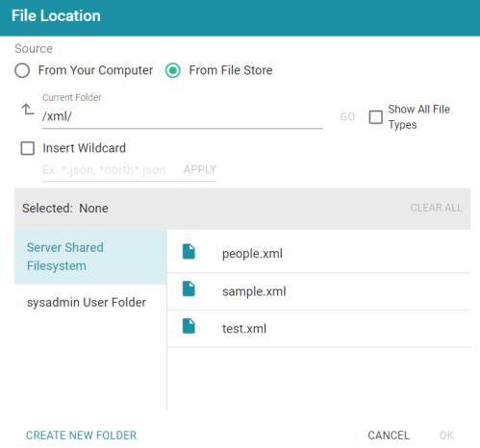This screenshot has height=448, width=480.
Task: Open Server Shared Filesystem location
Action: 90,257
